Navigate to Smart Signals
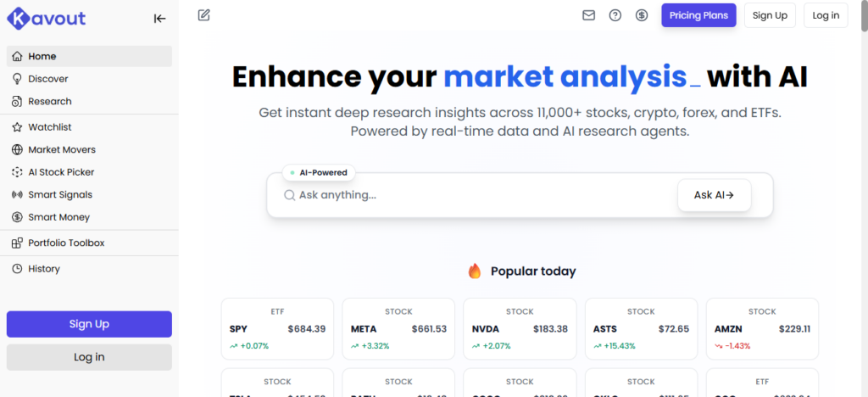868x397 pixels. [x=59, y=194]
